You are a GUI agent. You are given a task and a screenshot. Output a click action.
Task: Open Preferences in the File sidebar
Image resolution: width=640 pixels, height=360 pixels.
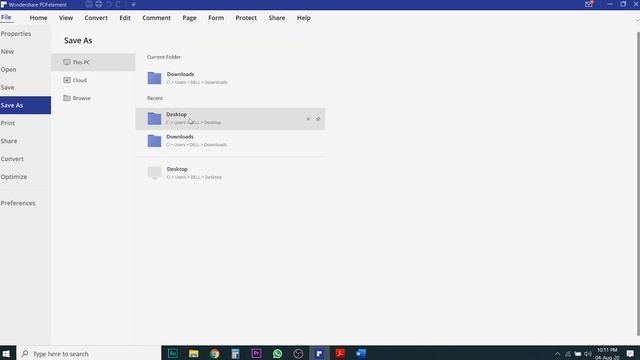point(25,203)
